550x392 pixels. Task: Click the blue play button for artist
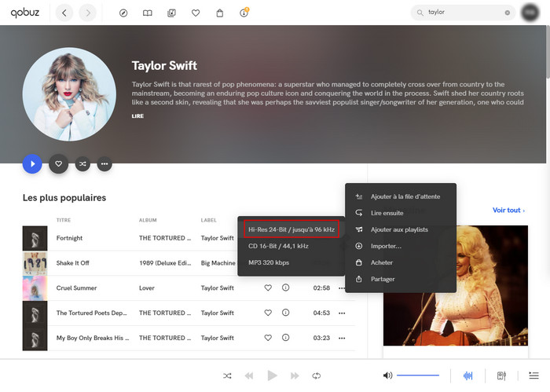[32, 164]
